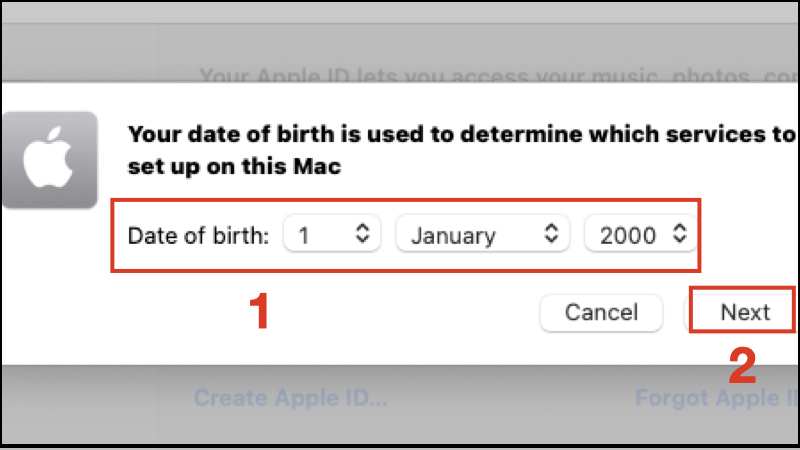Click the Apple logo icon
800x450 pixels.
[x=49, y=160]
